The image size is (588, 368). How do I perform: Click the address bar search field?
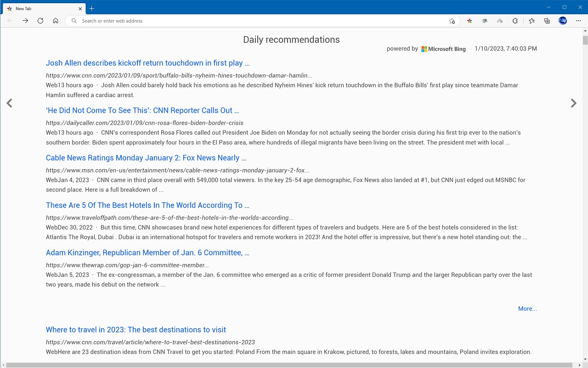pos(262,21)
